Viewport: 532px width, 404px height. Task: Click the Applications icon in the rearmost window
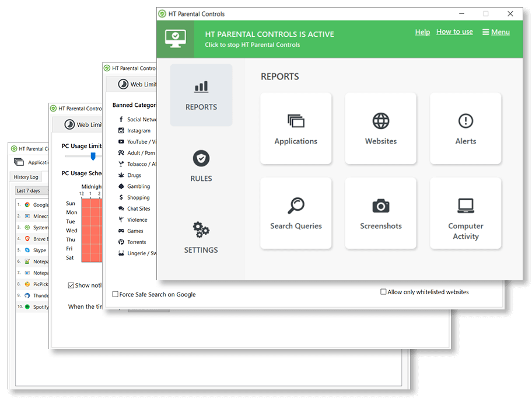coord(19,162)
